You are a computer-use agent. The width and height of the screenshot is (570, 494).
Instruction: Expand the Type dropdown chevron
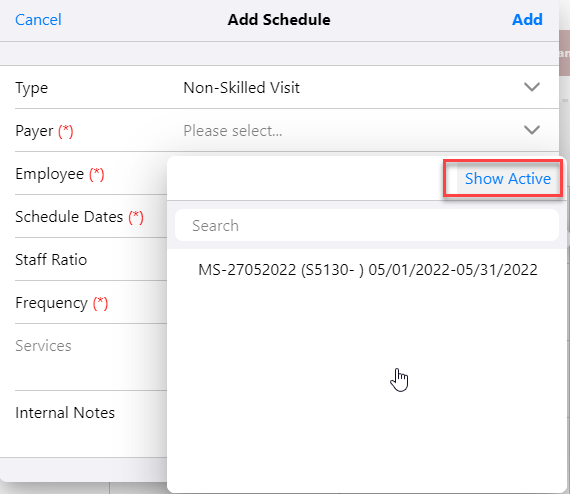click(531, 87)
